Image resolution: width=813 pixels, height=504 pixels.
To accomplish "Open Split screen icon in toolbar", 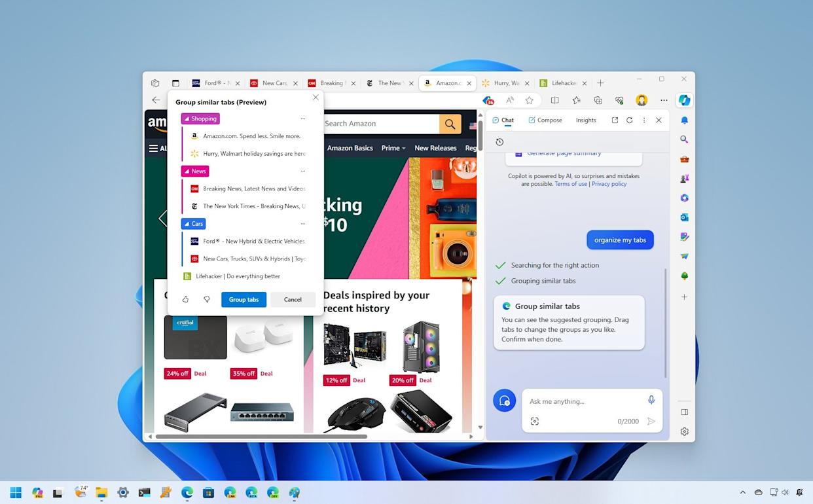I will 554,100.
